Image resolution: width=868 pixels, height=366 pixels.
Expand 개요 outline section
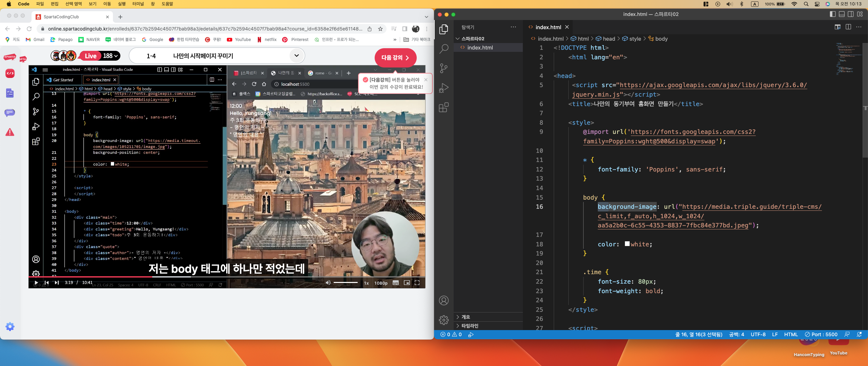(488, 317)
